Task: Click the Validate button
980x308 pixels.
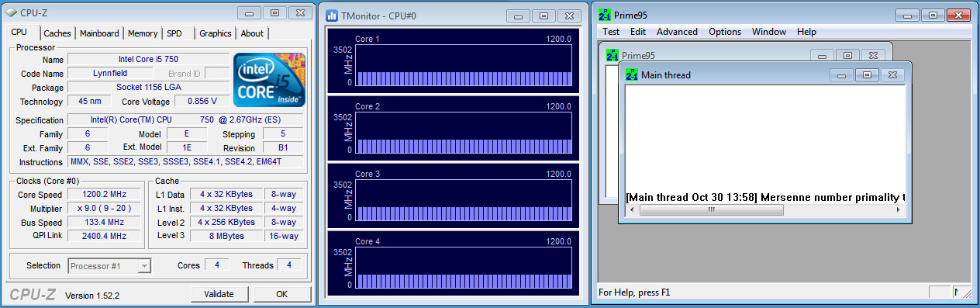Action: (219, 294)
